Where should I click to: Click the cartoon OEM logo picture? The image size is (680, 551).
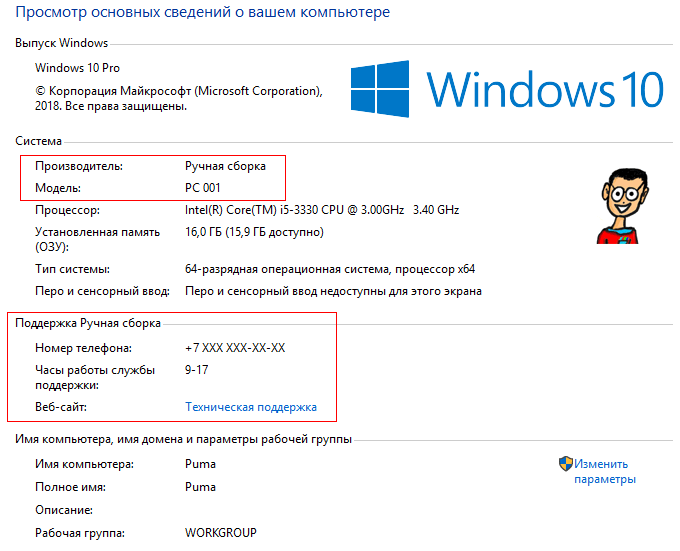(623, 206)
